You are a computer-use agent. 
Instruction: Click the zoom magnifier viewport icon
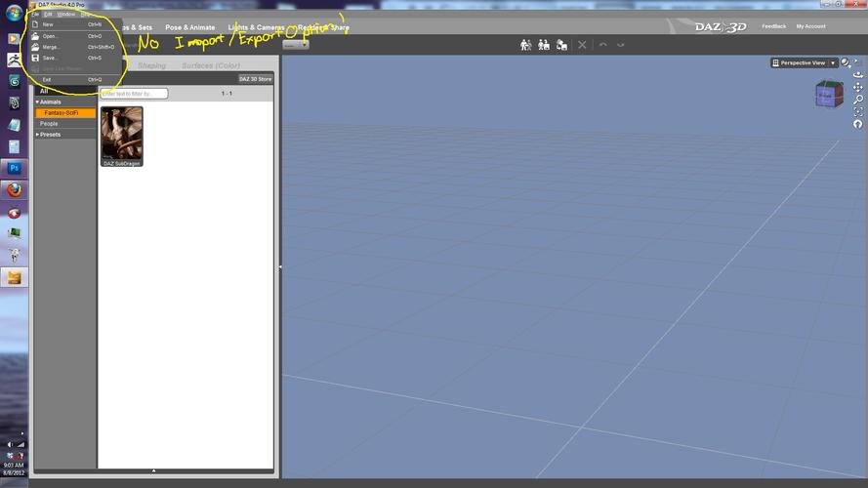858,100
